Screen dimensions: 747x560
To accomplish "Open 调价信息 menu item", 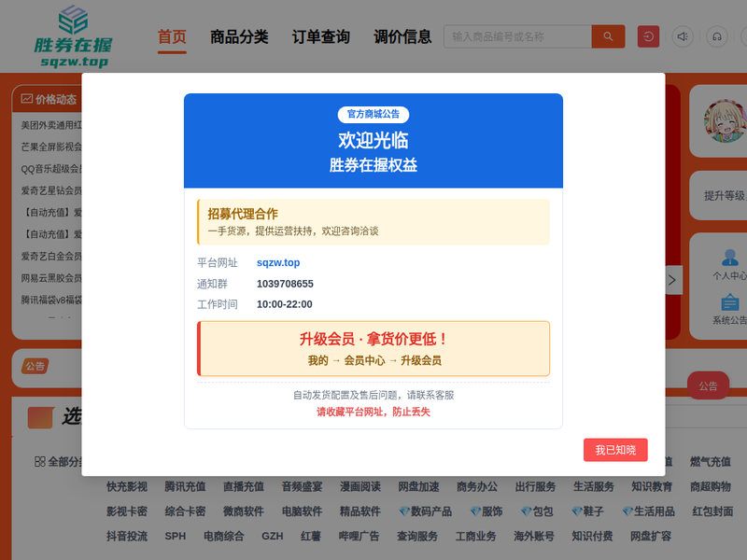I will point(402,36).
